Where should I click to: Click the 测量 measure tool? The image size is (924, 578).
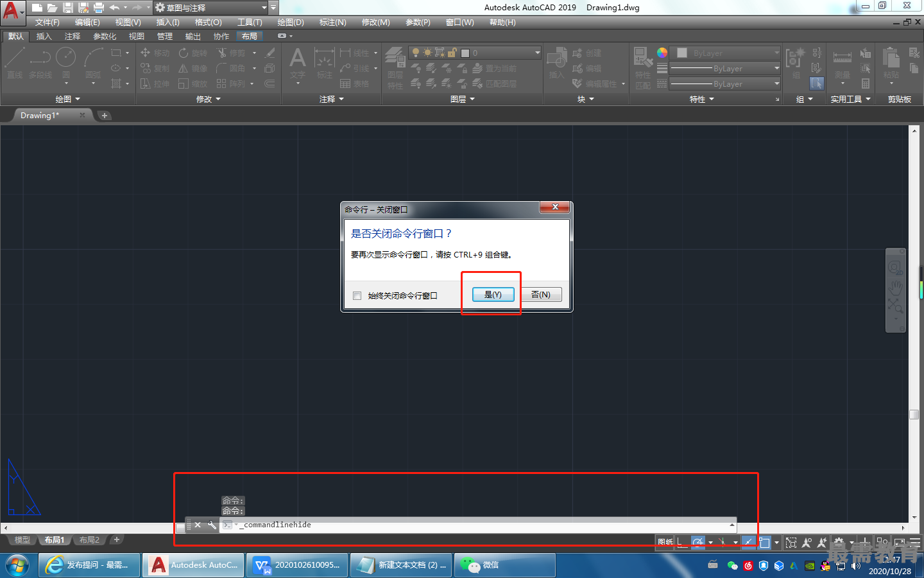coord(842,63)
